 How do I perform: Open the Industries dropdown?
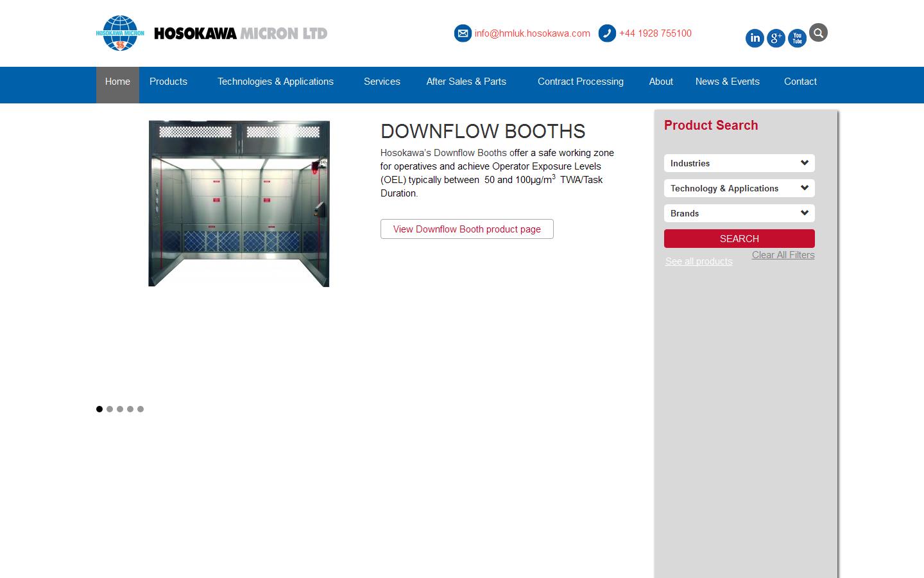739,163
